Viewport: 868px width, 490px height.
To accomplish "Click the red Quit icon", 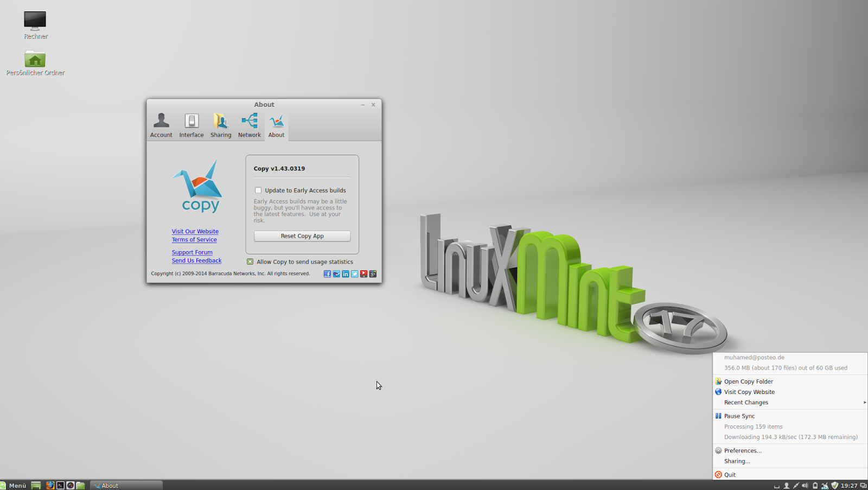I will (718, 475).
